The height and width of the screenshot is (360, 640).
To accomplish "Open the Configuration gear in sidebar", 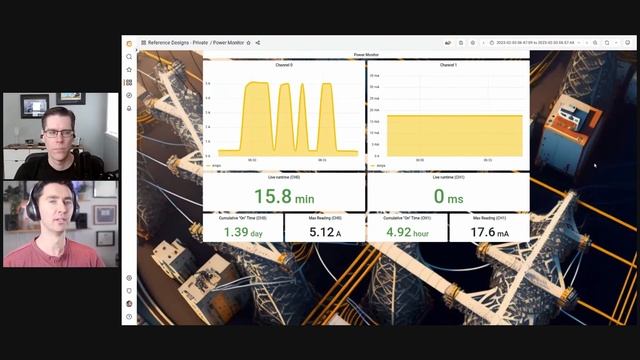I will click(129, 278).
